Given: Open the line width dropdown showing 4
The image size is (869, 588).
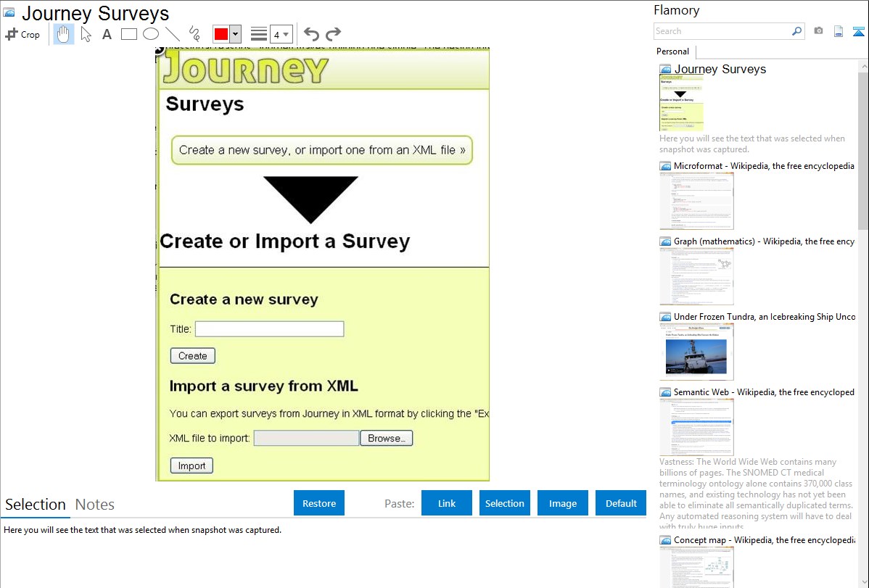Looking at the screenshot, I should [281, 34].
